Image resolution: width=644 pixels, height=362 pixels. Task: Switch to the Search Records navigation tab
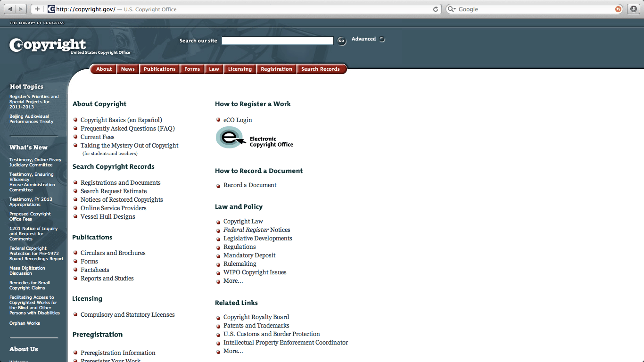(321, 69)
